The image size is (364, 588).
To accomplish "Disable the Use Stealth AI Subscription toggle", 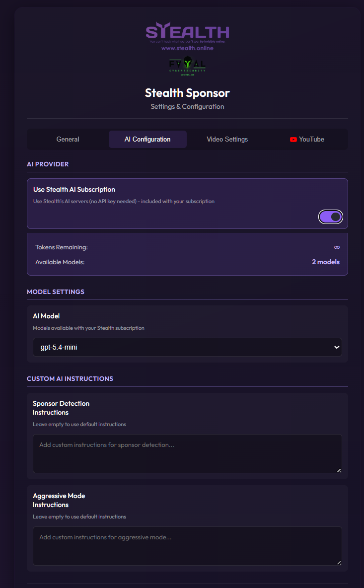I will coord(331,217).
